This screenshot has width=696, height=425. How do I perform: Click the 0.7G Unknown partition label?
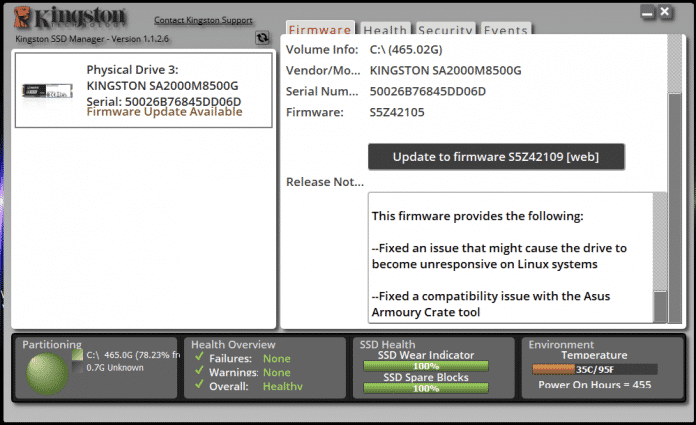(x=115, y=368)
